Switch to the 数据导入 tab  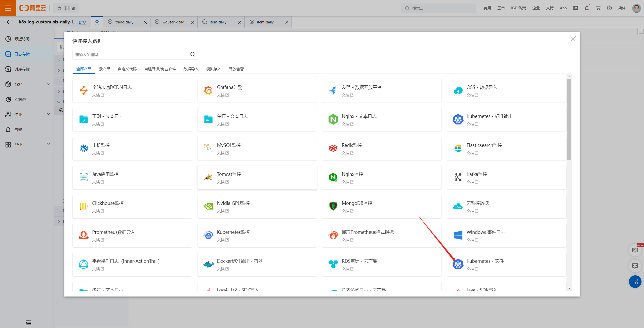pyautogui.click(x=191, y=69)
